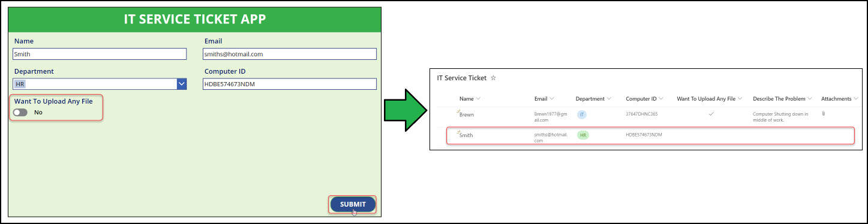Click the IT Service Ticket list title
868x224 pixels.
[x=462, y=78]
